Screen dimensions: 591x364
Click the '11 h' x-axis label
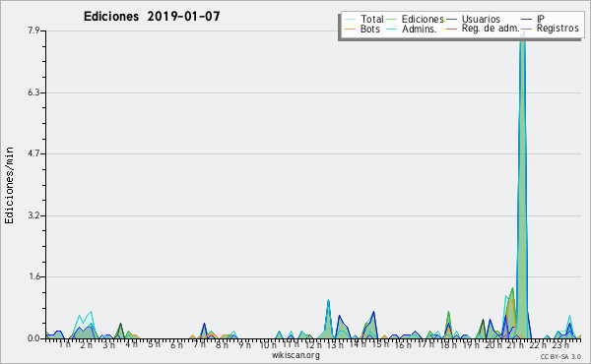[291, 344]
